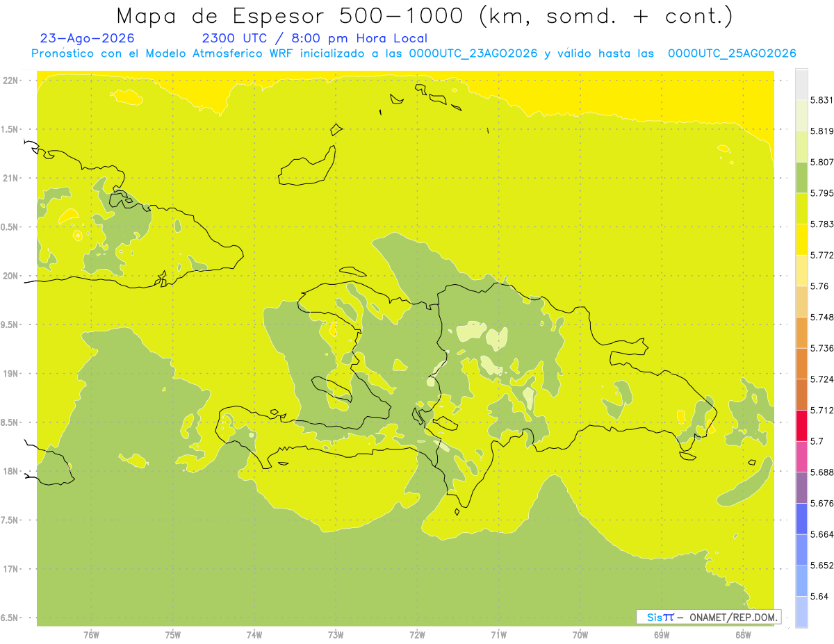Click green legend swatch between 5.795 and 5.807
Image resolution: width=834 pixels, height=644 pixels.
(x=801, y=177)
